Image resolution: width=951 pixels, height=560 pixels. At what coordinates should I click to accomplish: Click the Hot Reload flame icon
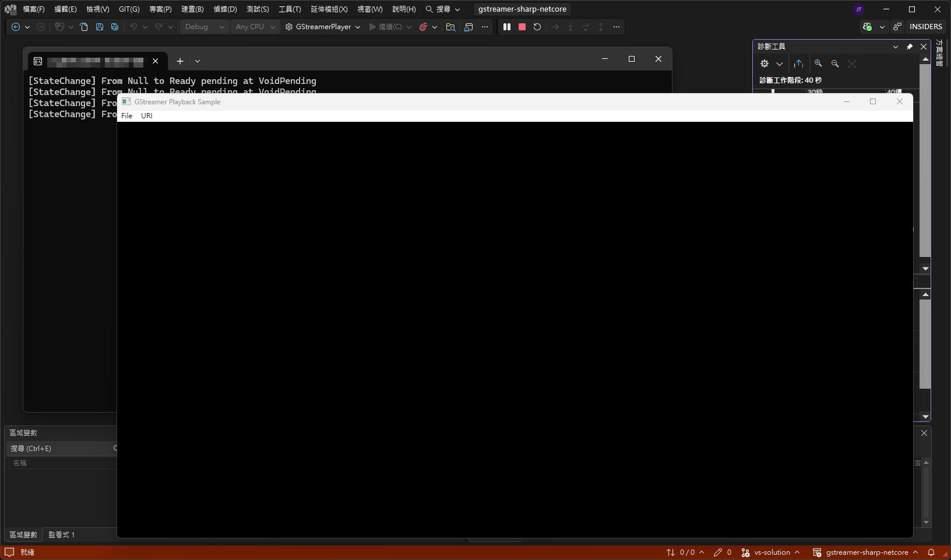424,27
